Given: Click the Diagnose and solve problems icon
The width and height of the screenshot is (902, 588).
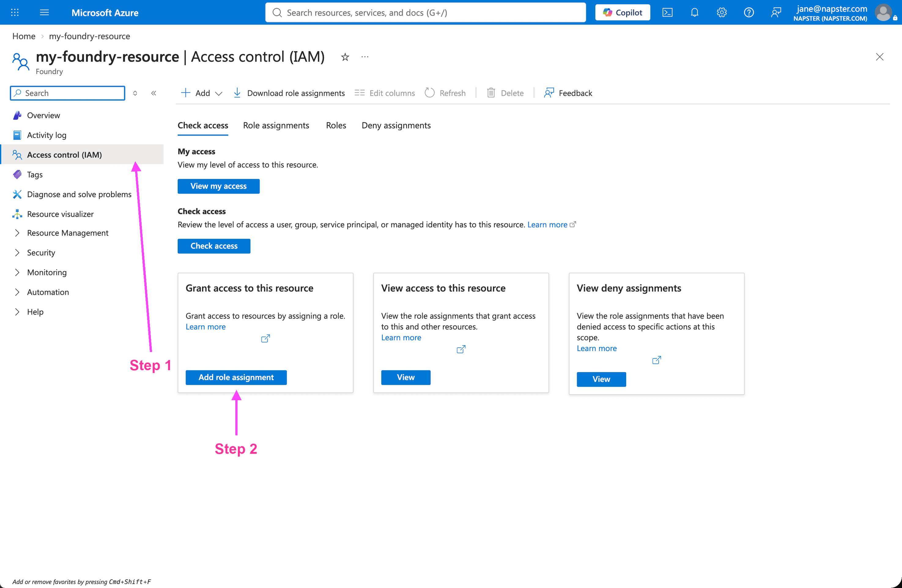Looking at the screenshot, I should 17,194.
